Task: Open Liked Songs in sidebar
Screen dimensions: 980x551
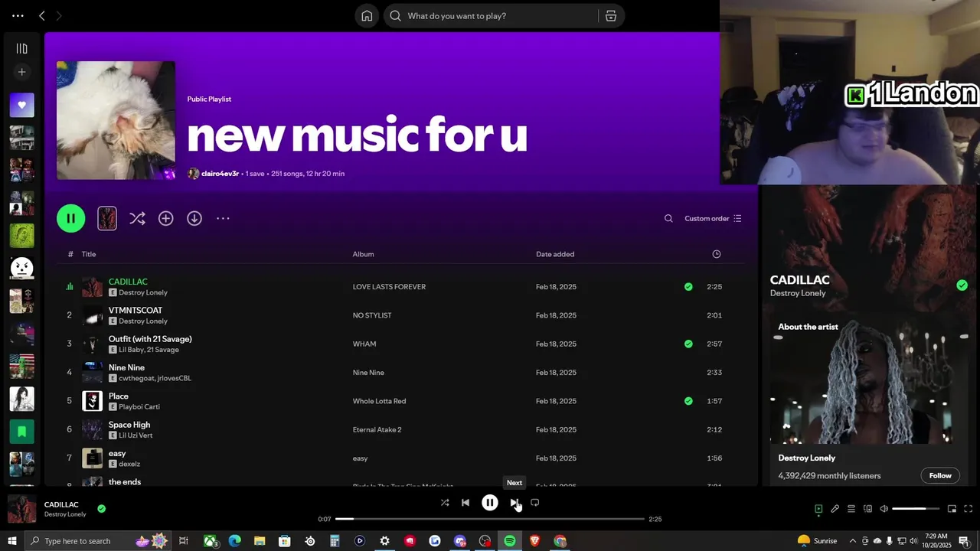Action: (22, 105)
